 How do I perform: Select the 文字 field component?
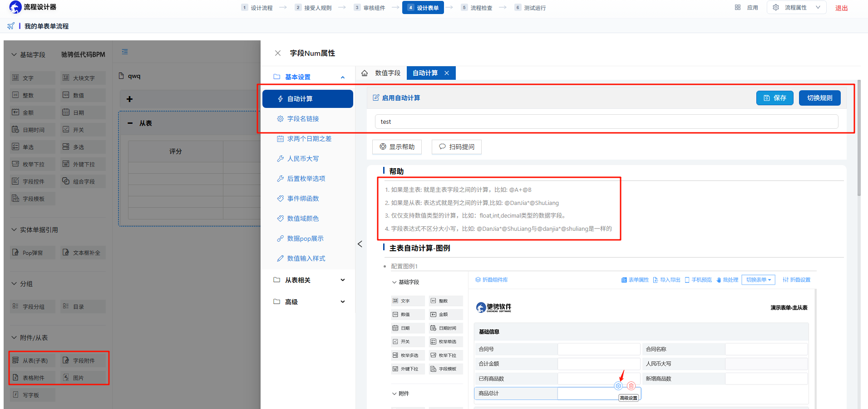pos(33,78)
